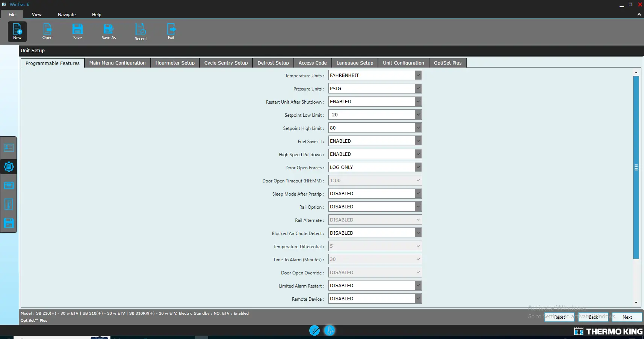Switch to the Defrost Setup tab

coord(273,63)
